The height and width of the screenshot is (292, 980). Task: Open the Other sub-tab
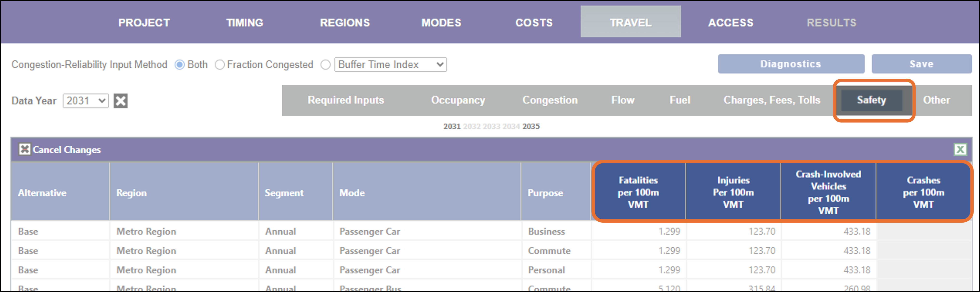(936, 100)
